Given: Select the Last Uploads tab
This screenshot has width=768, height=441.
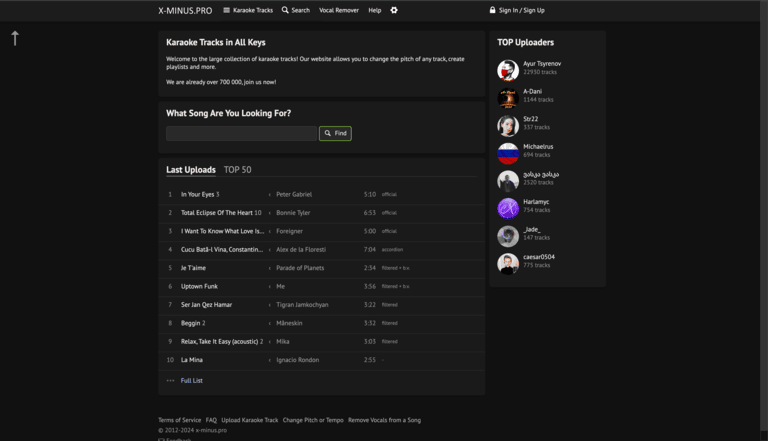Looking at the screenshot, I should 190,170.
